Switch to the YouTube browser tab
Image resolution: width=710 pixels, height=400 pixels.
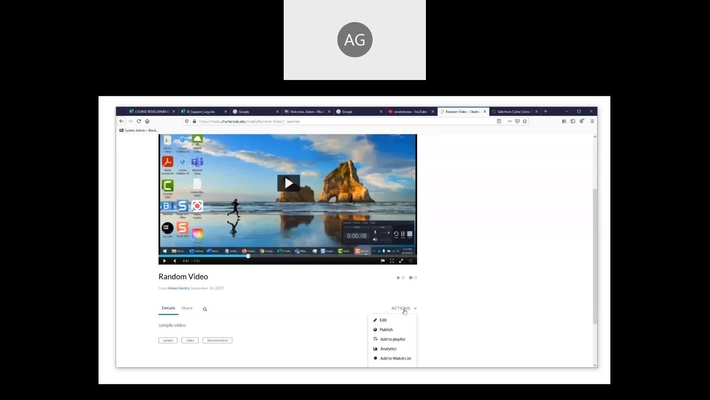pyautogui.click(x=410, y=111)
